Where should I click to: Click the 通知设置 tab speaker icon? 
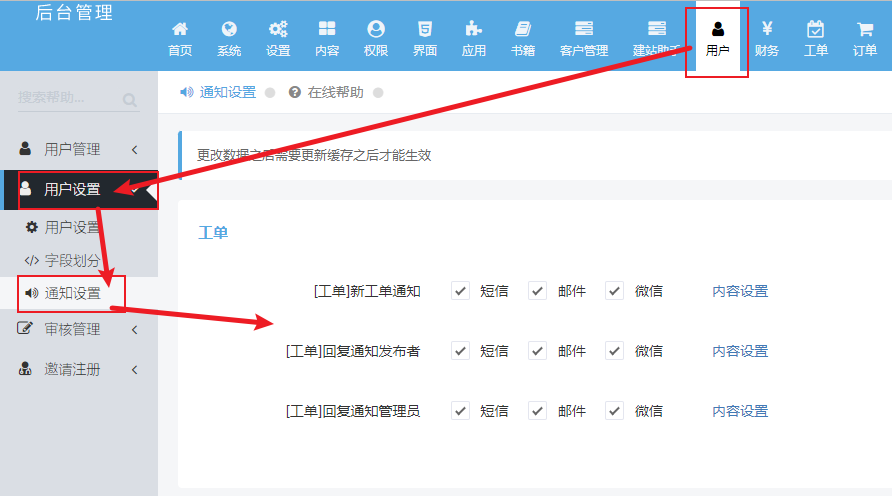[x=187, y=92]
